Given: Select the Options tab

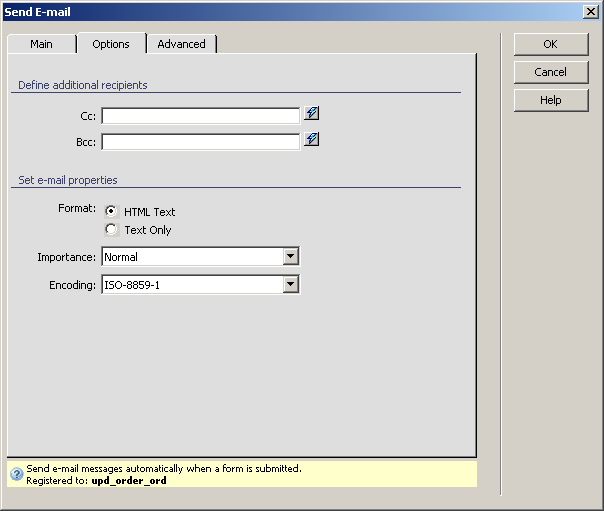Looking at the screenshot, I should click(111, 44).
